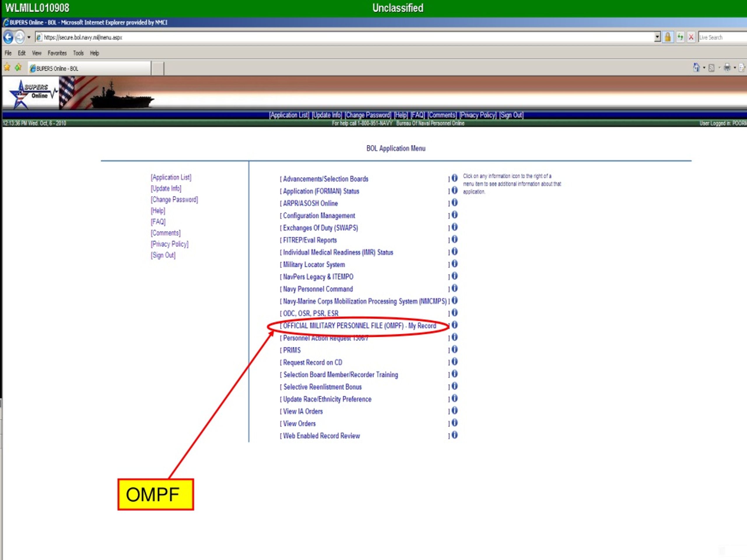747x560 pixels.
Task: Click info icon for Selection Board Member/Recorder Training
Action: point(455,374)
